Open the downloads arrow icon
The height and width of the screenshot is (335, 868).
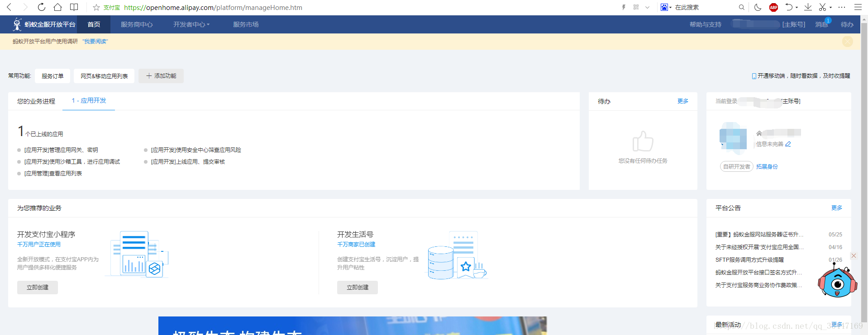(x=808, y=7)
